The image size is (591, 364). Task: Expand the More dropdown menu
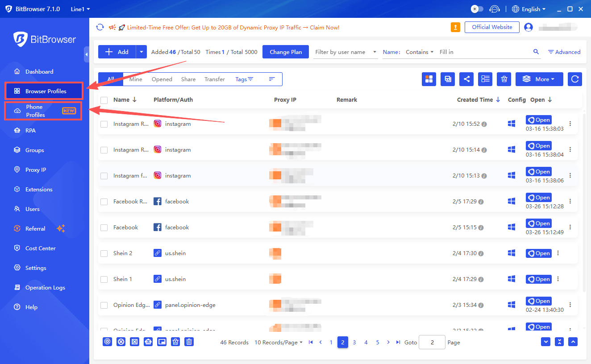[539, 79]
